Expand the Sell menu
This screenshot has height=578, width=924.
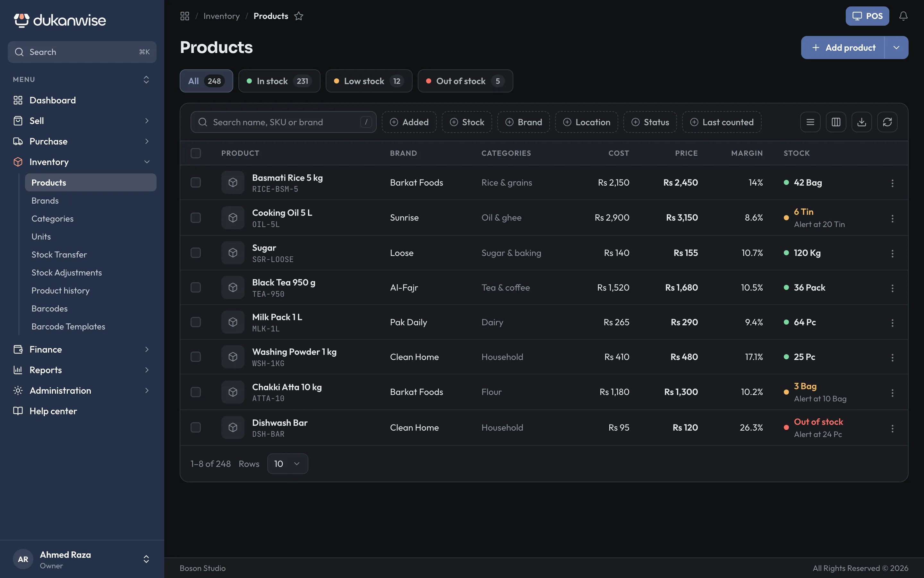click(x=82, y=121)
